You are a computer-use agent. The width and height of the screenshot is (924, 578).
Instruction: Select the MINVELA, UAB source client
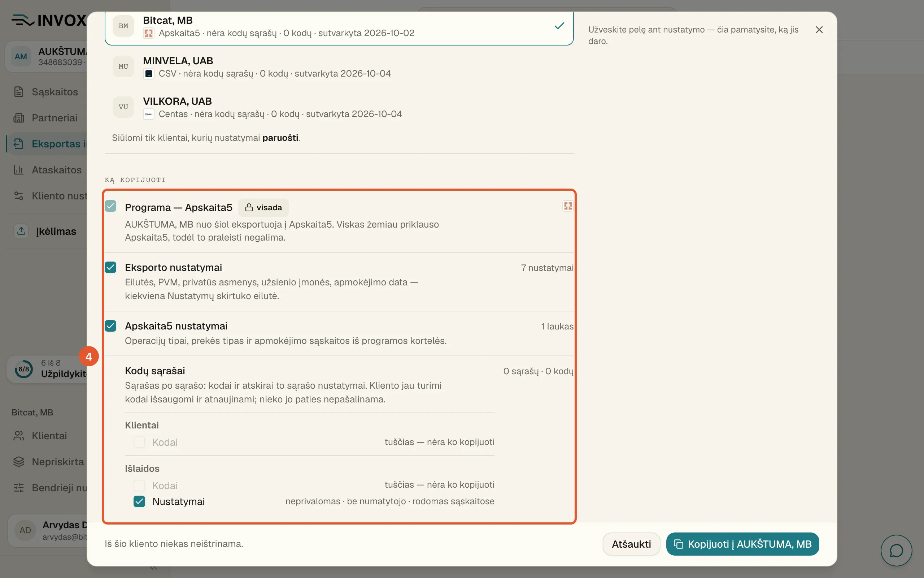(x=339, y=67)
